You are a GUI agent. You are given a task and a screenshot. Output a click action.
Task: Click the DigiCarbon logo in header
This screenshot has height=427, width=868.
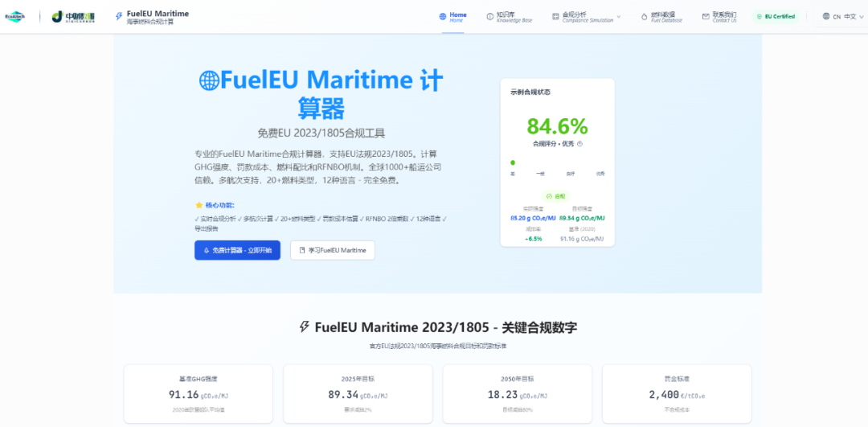pyautogui.click(x=74, y=17)
